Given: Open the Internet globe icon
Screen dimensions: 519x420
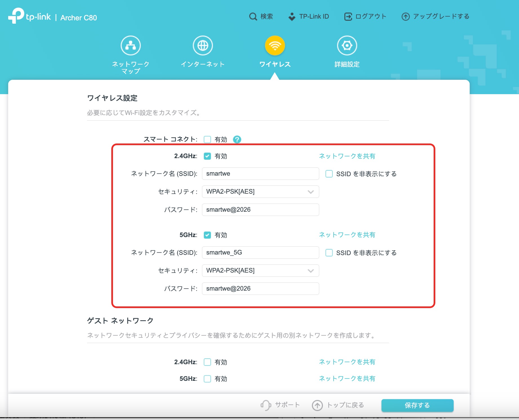Looking at the screenshot, I should click(x=203, y=45).
